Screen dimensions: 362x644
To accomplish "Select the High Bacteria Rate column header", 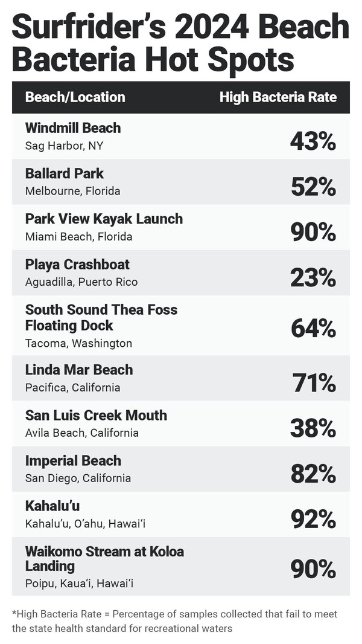I will coord(278,97).
